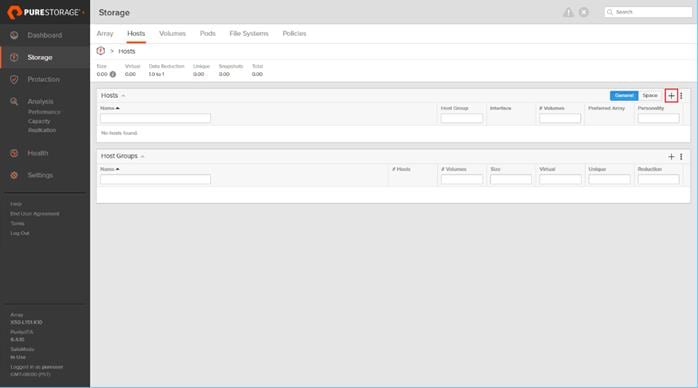The width and height of the screenshot is (698, 388).
Task: Open the Hosts panel more-options menu
Action: pos(682,96)
